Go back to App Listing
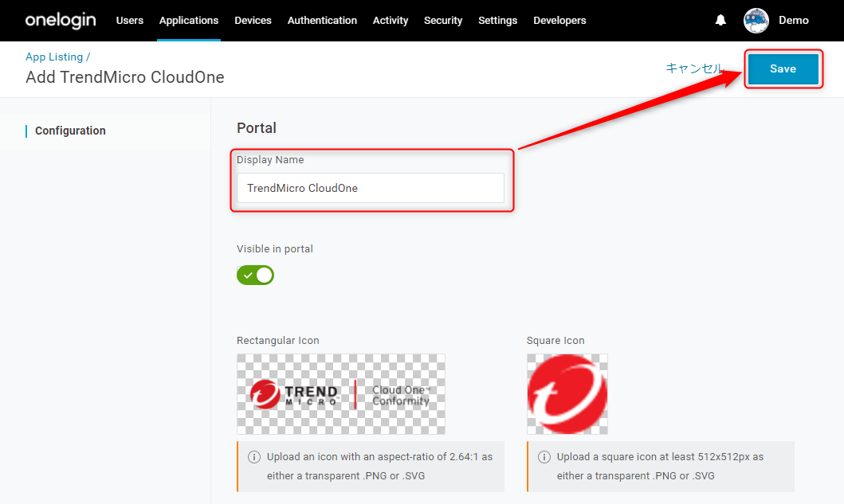 (54, 57)
